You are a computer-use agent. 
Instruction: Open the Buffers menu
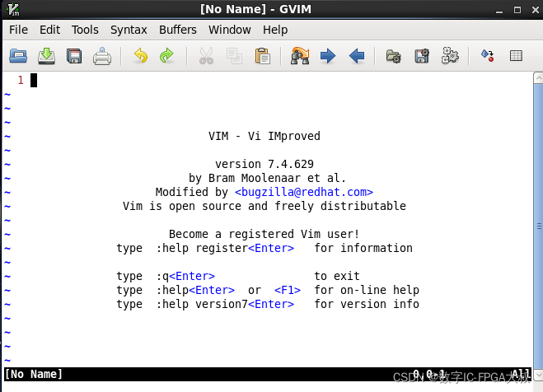(x=178, y=30)
